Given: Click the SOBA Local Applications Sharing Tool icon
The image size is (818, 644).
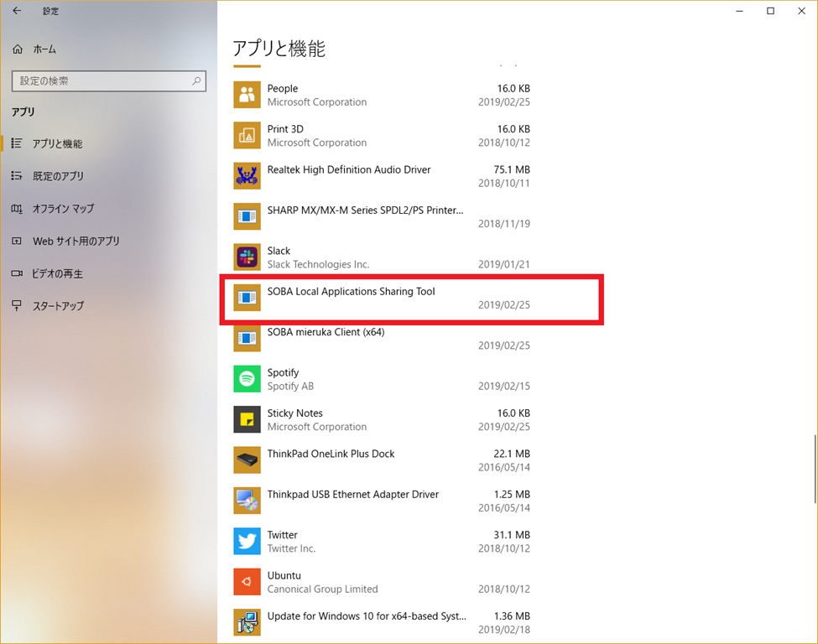Looking at the screenshot, I should pos(247,298).
